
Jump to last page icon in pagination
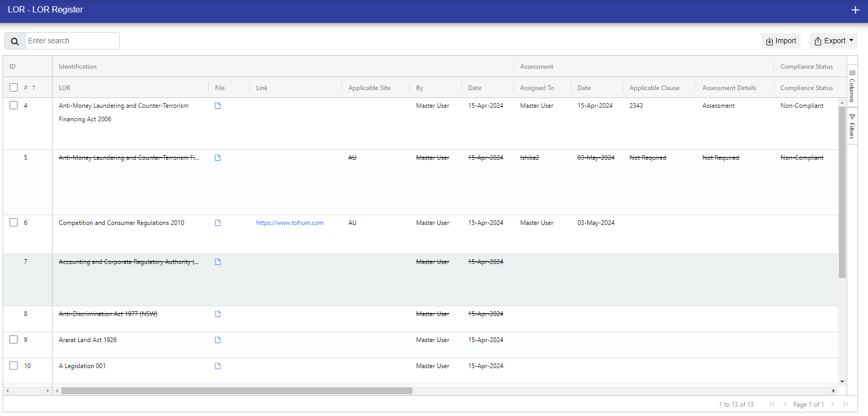[845, 404]
